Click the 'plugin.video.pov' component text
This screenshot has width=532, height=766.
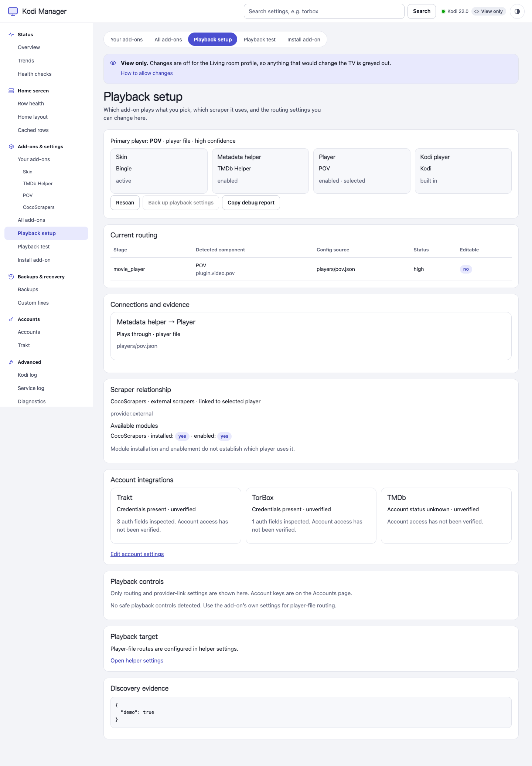[215, 273]
